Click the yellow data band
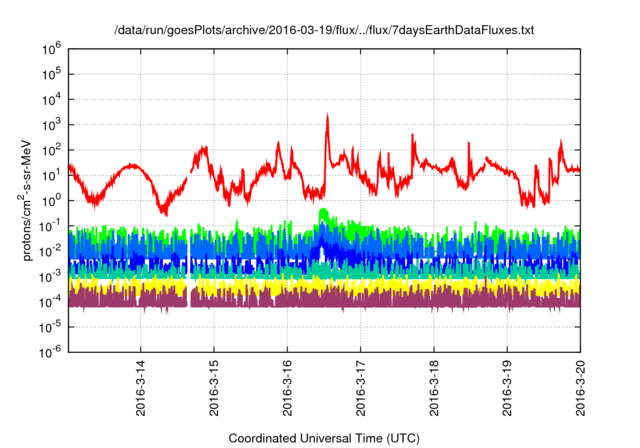Screen dimensions: 640x448 (400, 286)
